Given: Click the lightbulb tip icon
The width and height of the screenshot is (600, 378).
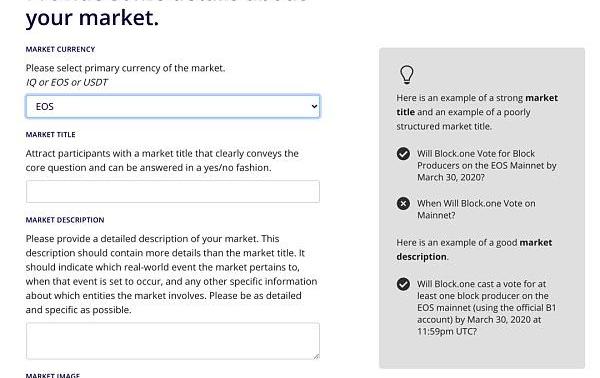Looking at the screenshot, I should tap(406, 74).
